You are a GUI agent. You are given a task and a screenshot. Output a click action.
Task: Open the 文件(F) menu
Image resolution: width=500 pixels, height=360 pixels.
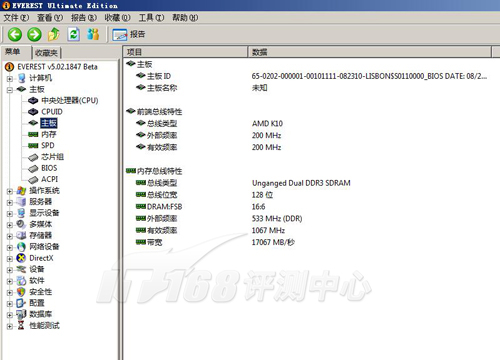[x=16, y=17]
